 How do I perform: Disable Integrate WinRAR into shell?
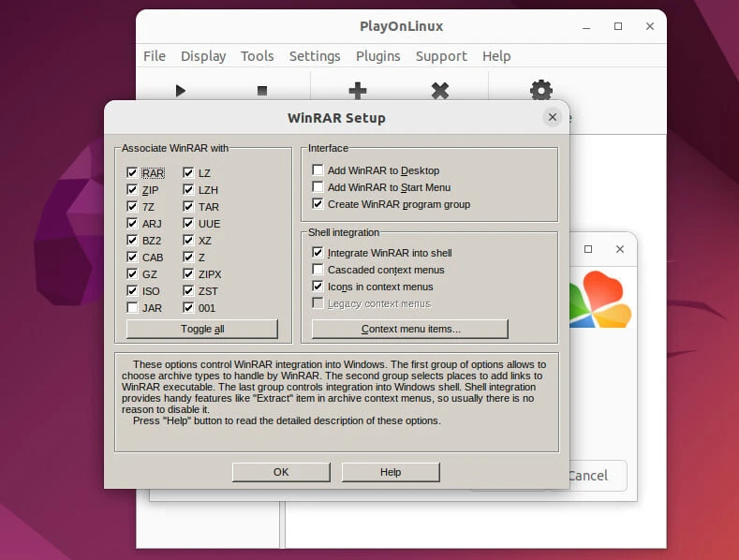318,253
